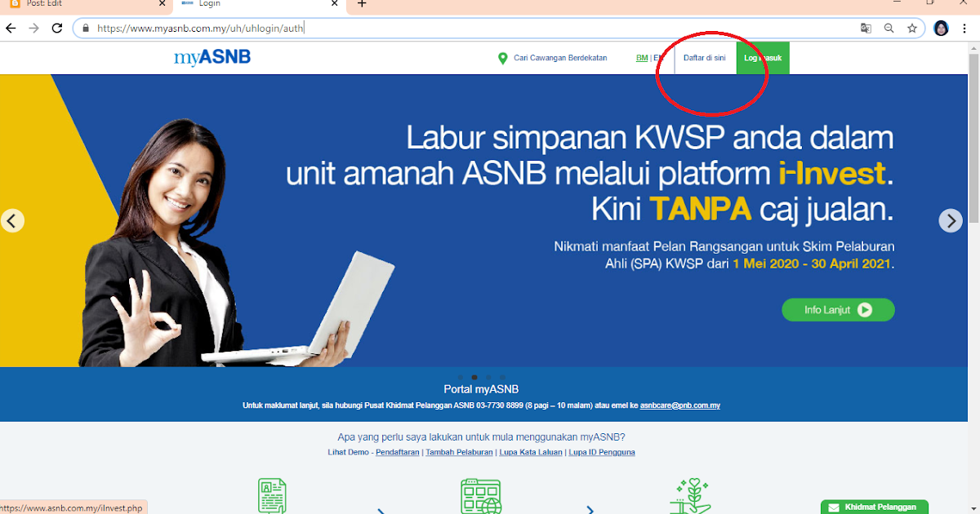Click the Google Translate icon in the address bar
This screenshot has height=514, width=980.
click(x=866, y=27)
